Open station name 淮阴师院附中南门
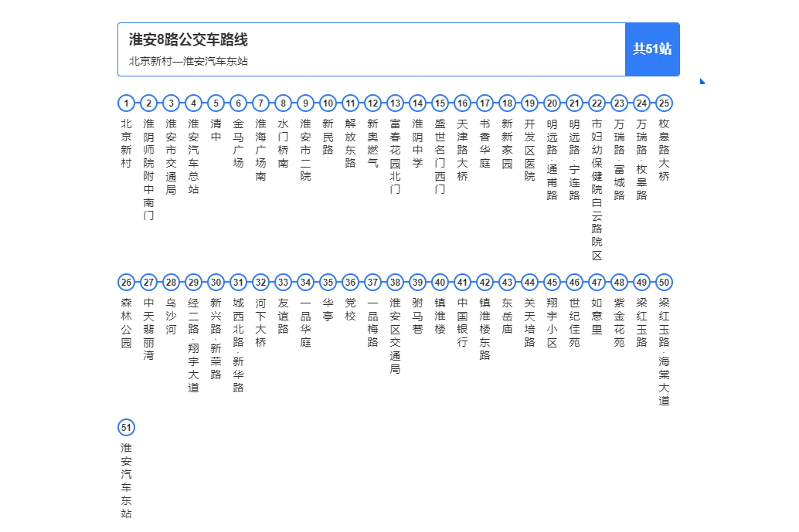The height and width of the screenshot is (532, 799). (x=149, y=170)
